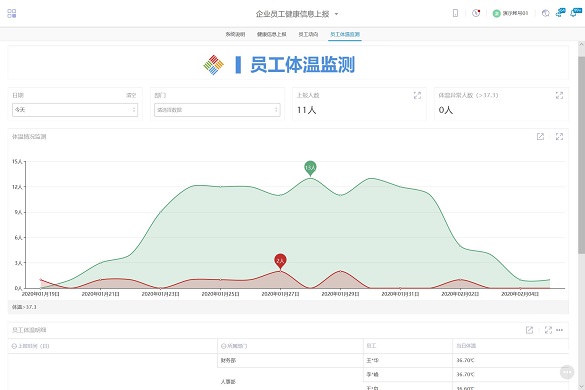Image resolution: width=585 pixels, height=390 pixels.
Task: Collapse the 上报时间 (日) column header
Action: pyautogui.click(x=14, y=346)
